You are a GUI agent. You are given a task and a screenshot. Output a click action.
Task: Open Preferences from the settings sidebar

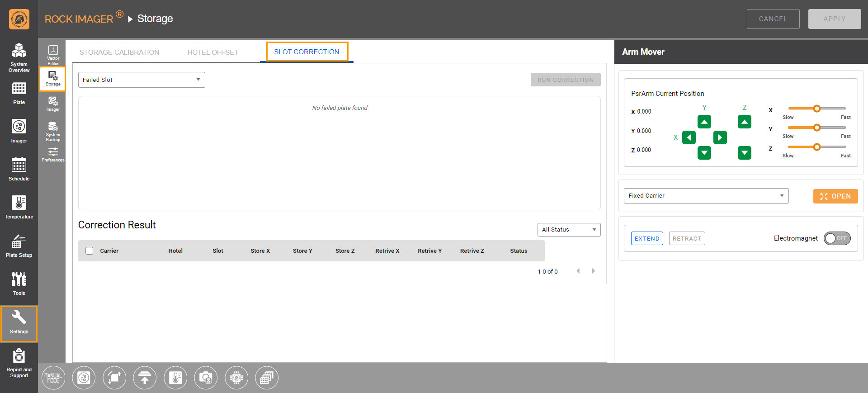[x=53, y=154]
